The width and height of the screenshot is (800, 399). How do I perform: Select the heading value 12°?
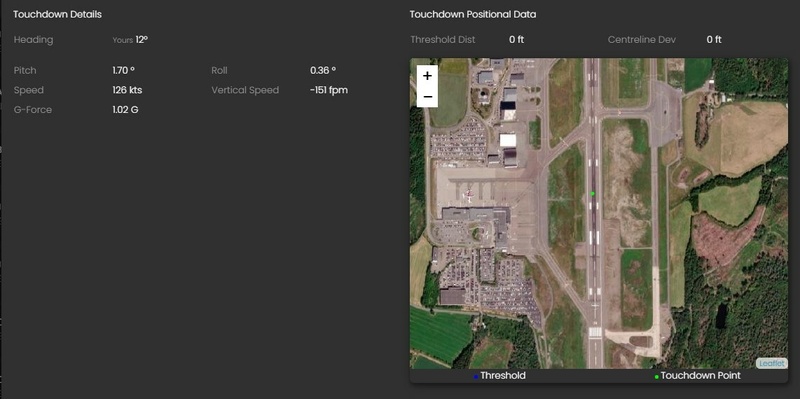tap(142, 40)
